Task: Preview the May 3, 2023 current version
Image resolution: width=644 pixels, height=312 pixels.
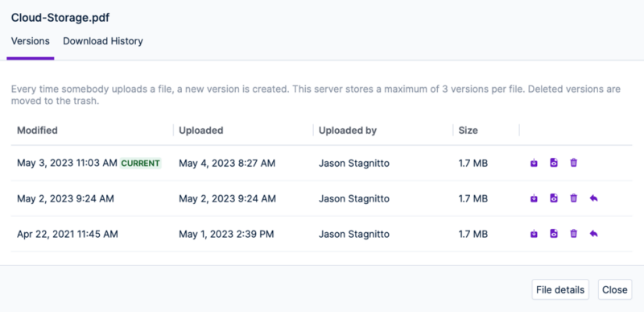Action: point(554,163)
